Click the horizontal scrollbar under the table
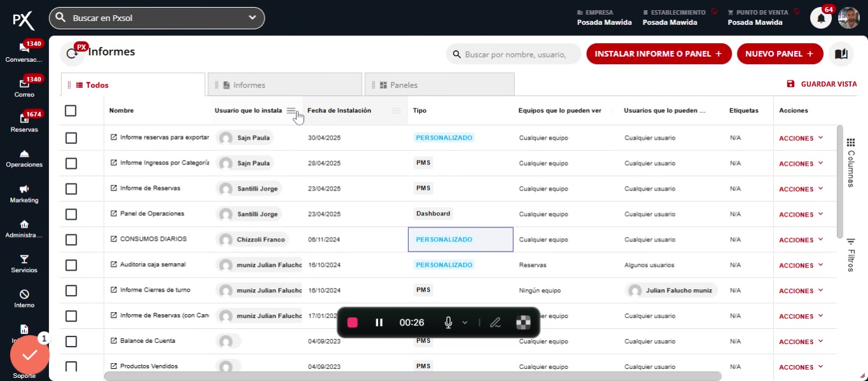The height and width of the screenshot is (381, 868). click(412, 376)
